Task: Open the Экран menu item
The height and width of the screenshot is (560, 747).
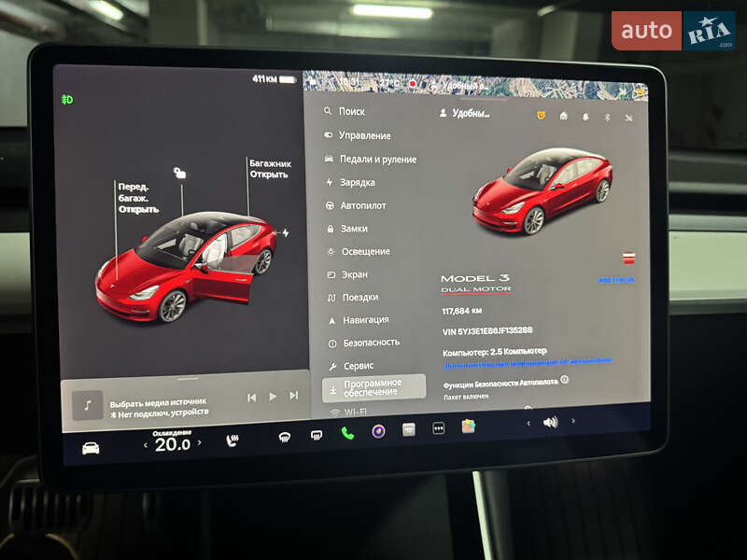Action: coord(347,274)
